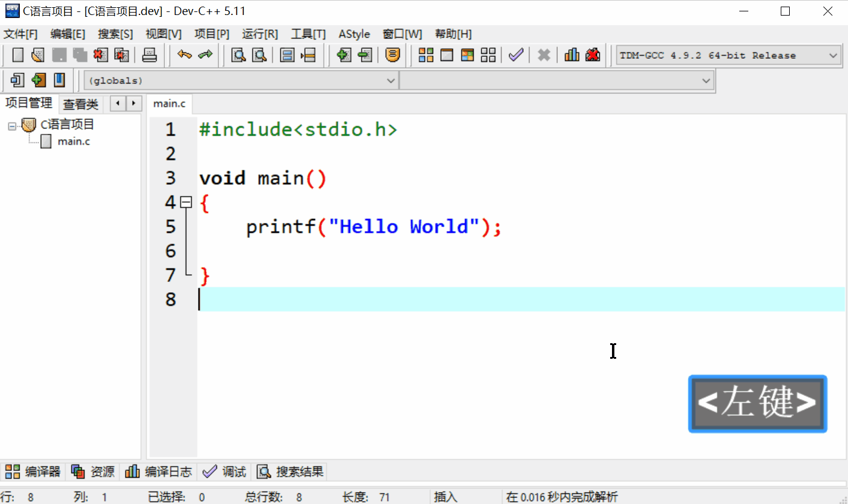Click the Print toolbar icon

pyautogui.click(x=149, y=55)
